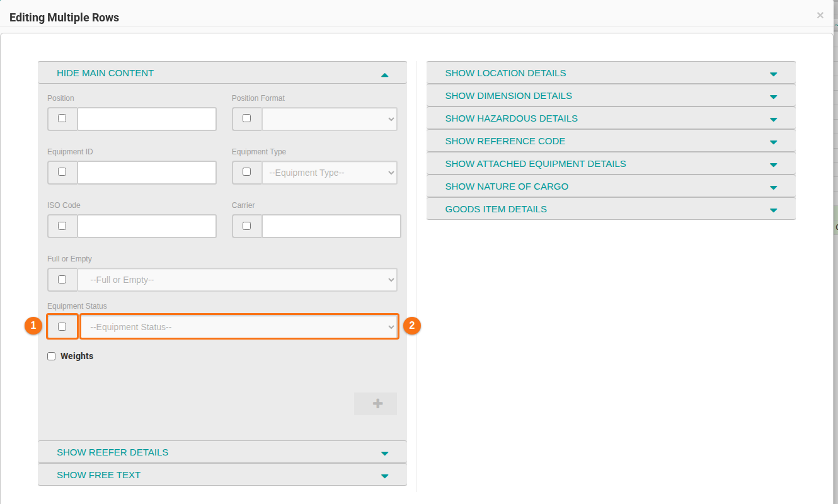Toggle the Full or Empty checkbox
This screenshot has width=838, height=504.
point(62,279)
